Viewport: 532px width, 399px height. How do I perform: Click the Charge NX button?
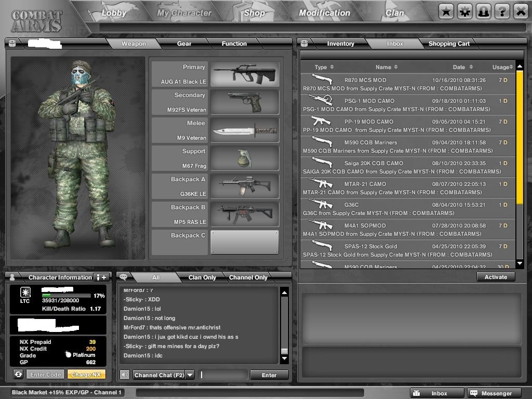pyautogui.click(x=86, y=375)
